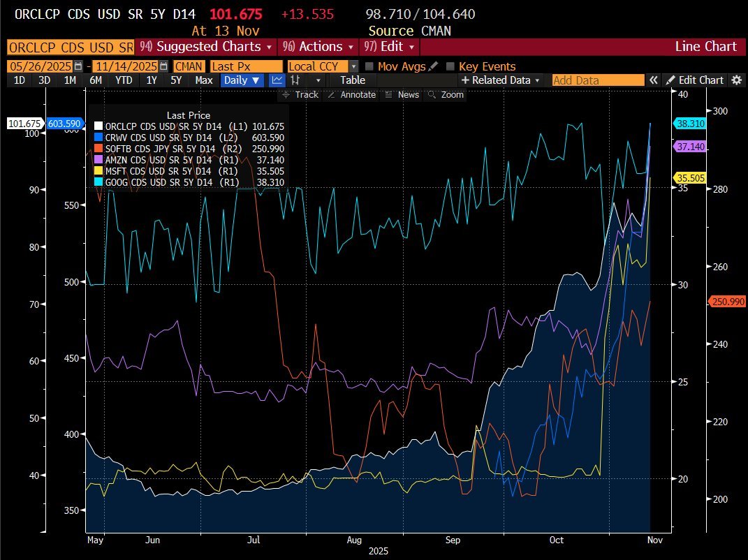
Task: Open the Annotate drawing tool
Action: point(351,94)
